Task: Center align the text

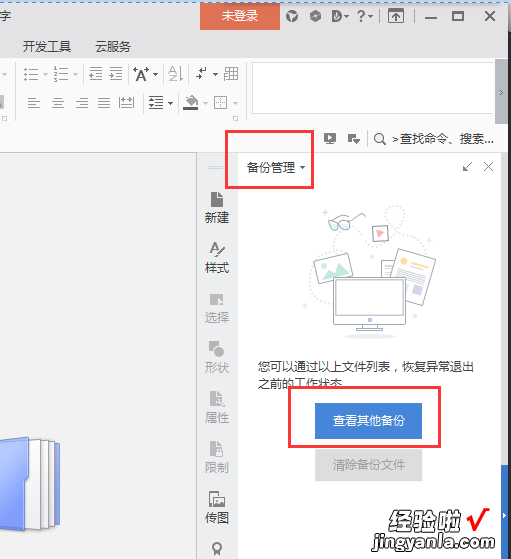Action: pos(58,103)
